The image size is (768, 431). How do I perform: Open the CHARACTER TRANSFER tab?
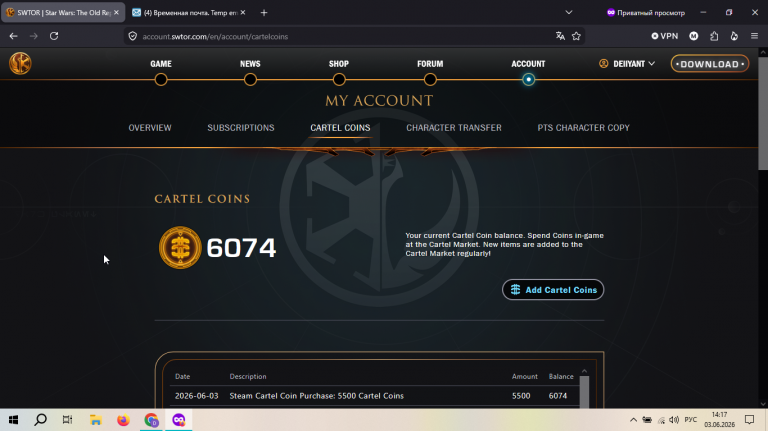[x=454, y=128]
